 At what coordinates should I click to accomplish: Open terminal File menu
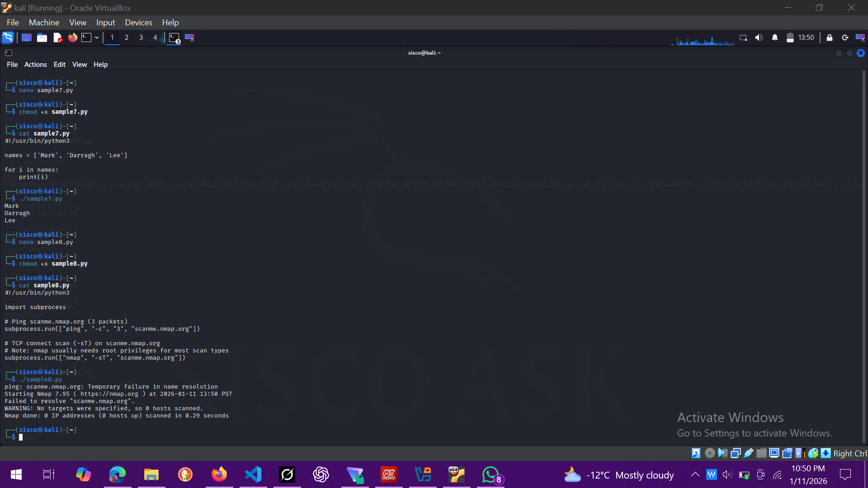12,65
